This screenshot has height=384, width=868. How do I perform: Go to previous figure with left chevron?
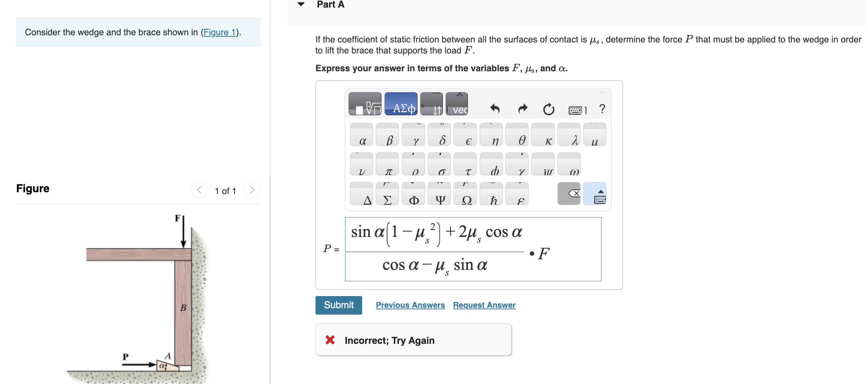pos(199,190)
